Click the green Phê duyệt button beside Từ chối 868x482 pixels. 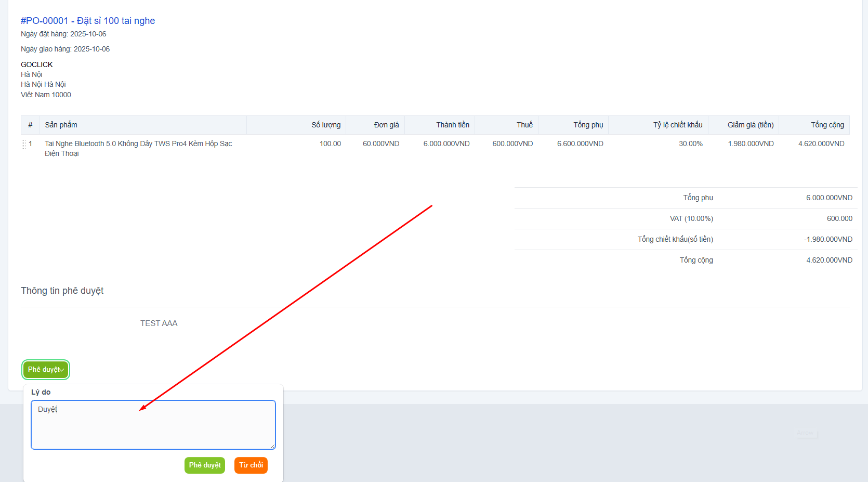click(x=204, y=465)
